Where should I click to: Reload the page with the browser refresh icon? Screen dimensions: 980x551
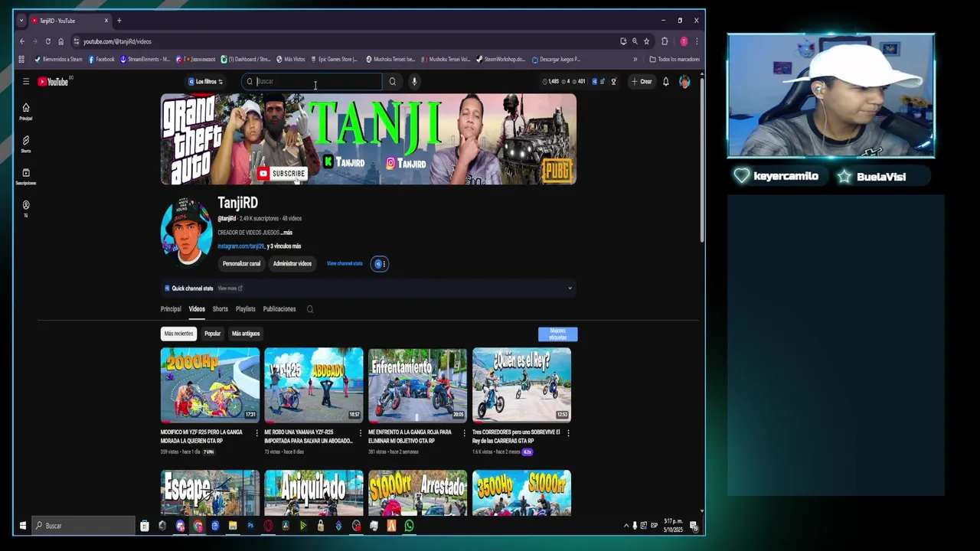(47, 41)
